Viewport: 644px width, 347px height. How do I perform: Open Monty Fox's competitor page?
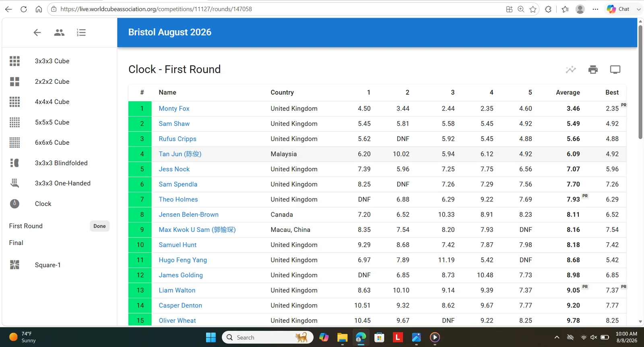[174, 108]
